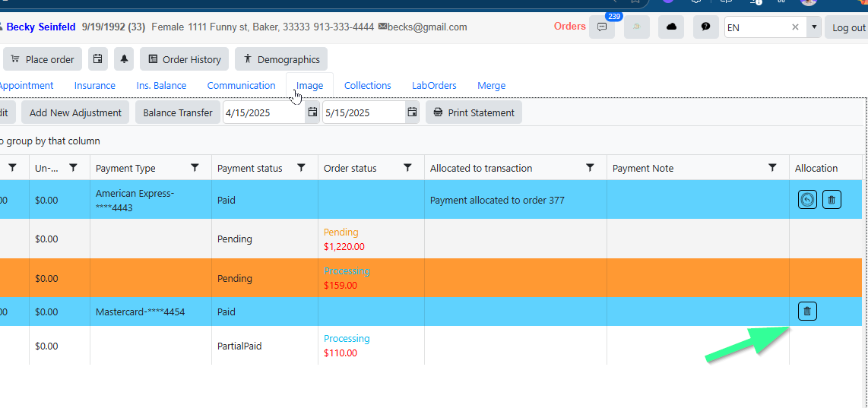The width and height of the screenshot is (868, 408).
Task: Click Place order cart button
Action: 43,59
